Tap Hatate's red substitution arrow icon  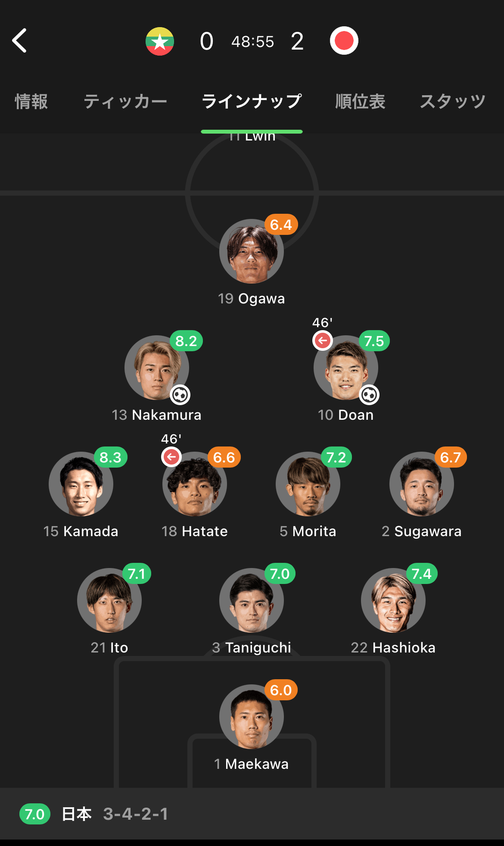171,457
